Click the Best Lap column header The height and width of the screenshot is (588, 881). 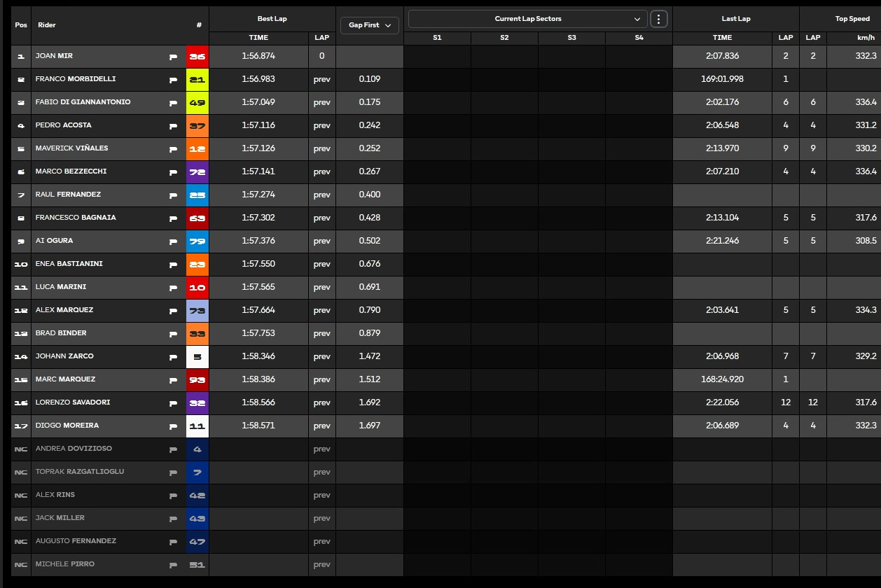click(x=272, y=19)
